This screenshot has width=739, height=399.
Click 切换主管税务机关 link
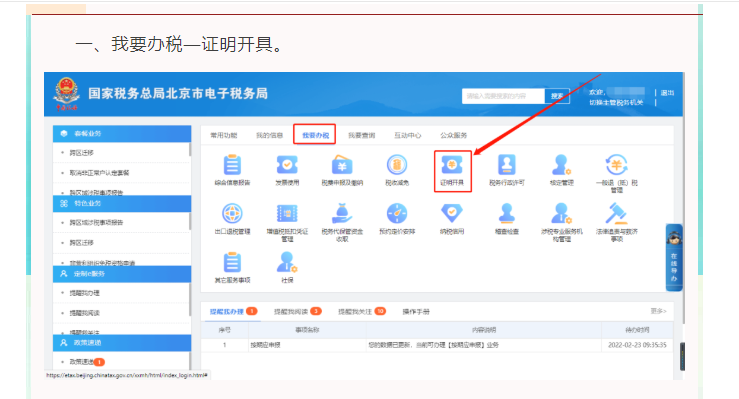pyautogui.click(x=616, y=102)
